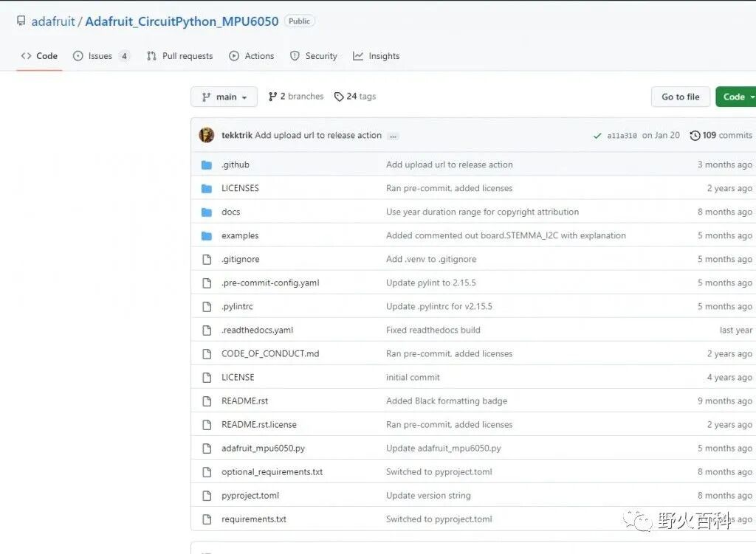Click the pyproject.toml file icon
The height and width of the screenshot is (554, 756).
coord(207,495)
